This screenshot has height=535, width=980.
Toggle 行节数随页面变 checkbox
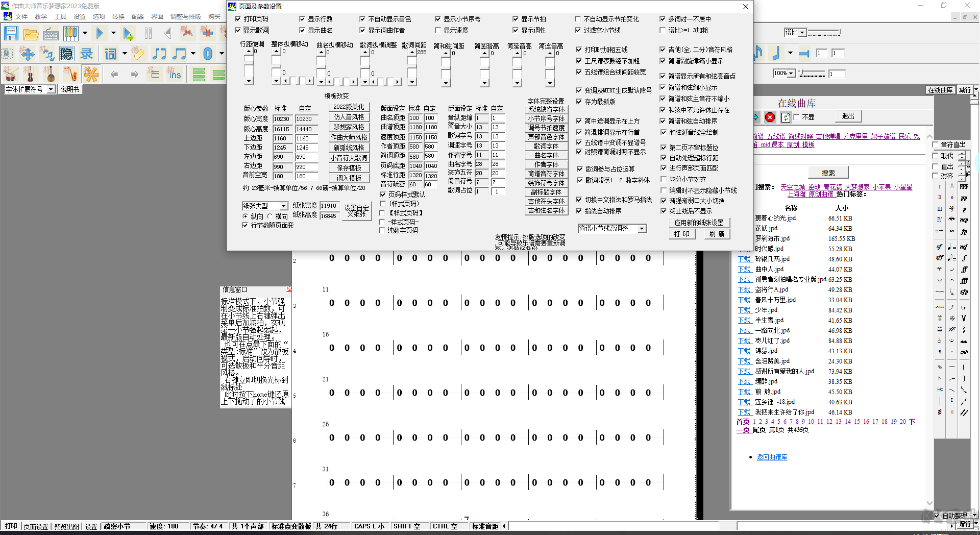tap(245, 225)
